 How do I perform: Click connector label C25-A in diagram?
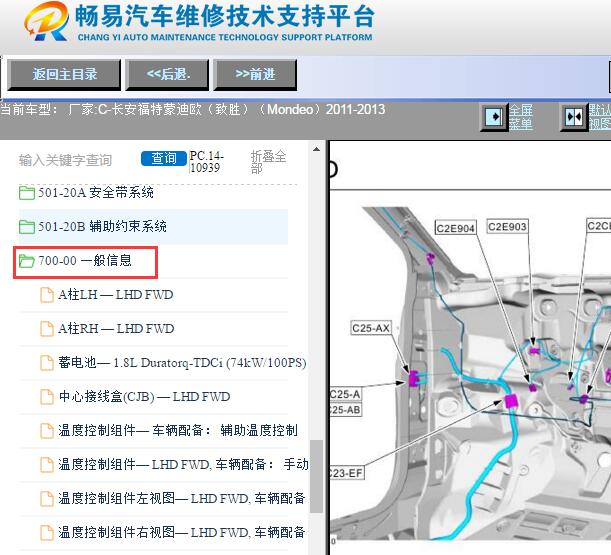pyautogui.click(x=345, y=394)
